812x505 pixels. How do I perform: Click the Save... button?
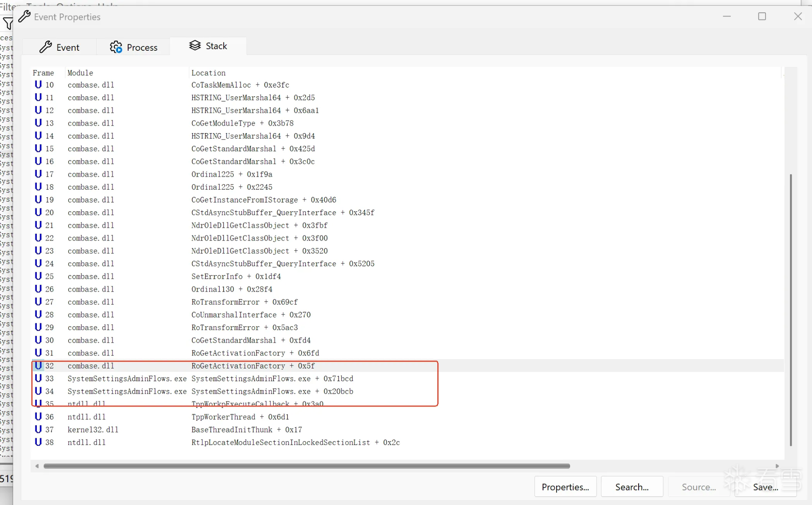[765, 487]
